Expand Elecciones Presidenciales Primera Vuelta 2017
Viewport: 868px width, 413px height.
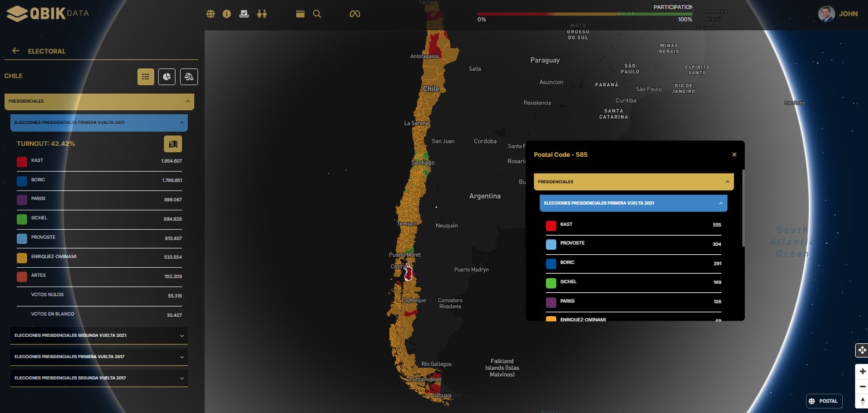[181, 357]
